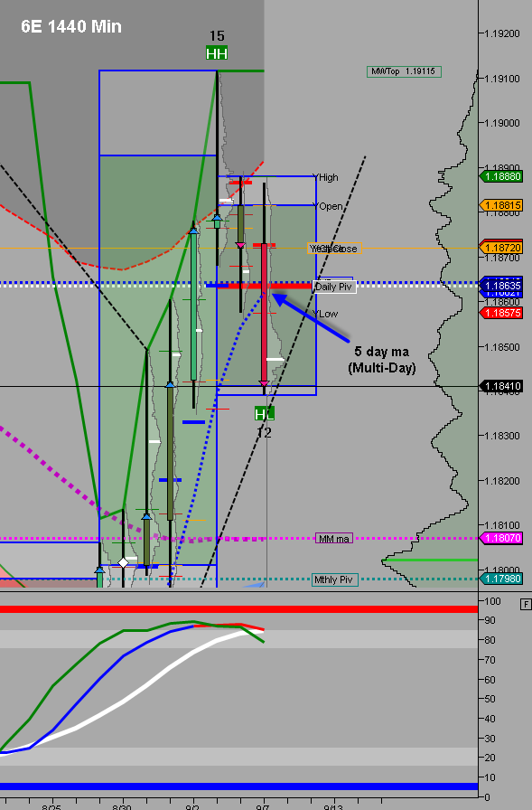Click the F button on indicator panel
This screenshot has width=532, height=810.
[526, 604]
